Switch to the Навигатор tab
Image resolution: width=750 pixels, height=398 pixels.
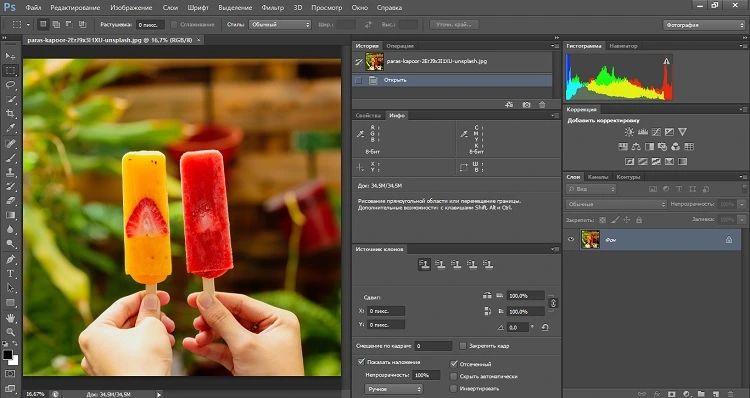point(623,46)
